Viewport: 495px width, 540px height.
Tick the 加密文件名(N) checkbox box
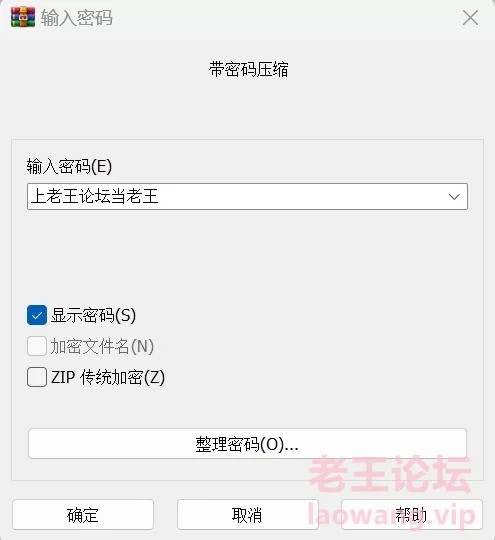[37, 346]
